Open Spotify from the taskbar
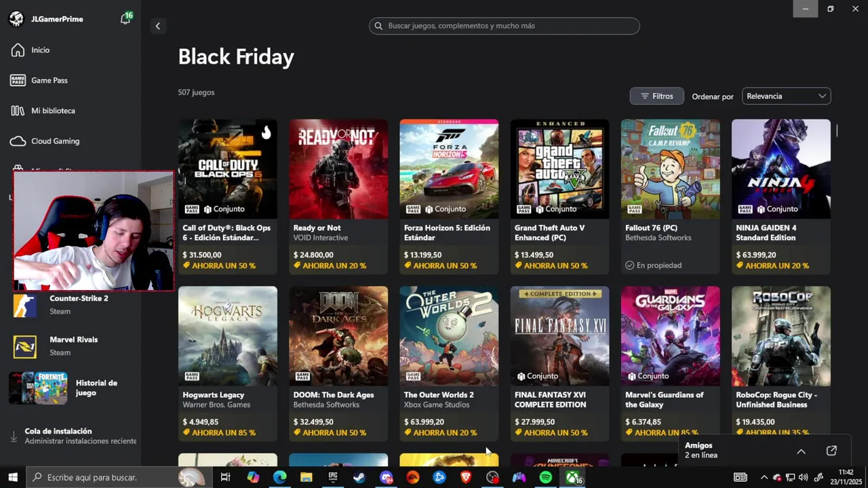This screenshot has height=488, width=868. (546, 477)
